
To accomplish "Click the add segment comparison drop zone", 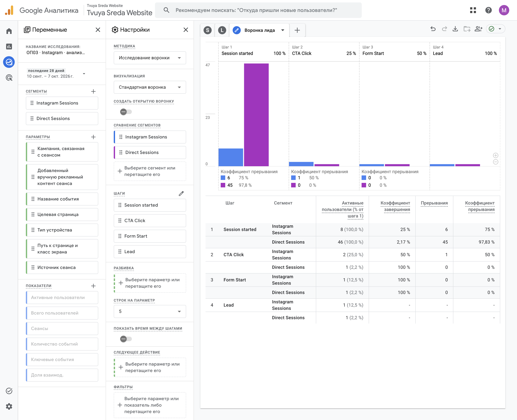I will (150, 171).
